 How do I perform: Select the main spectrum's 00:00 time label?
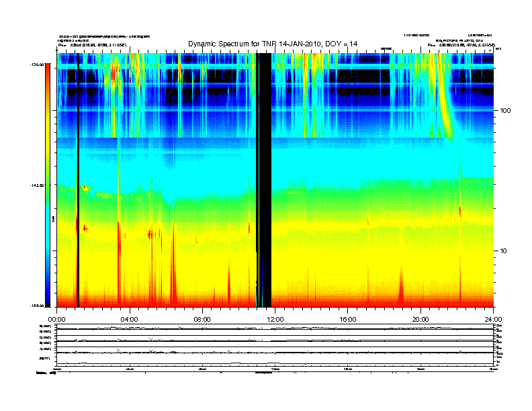click(x=56, y=319)
